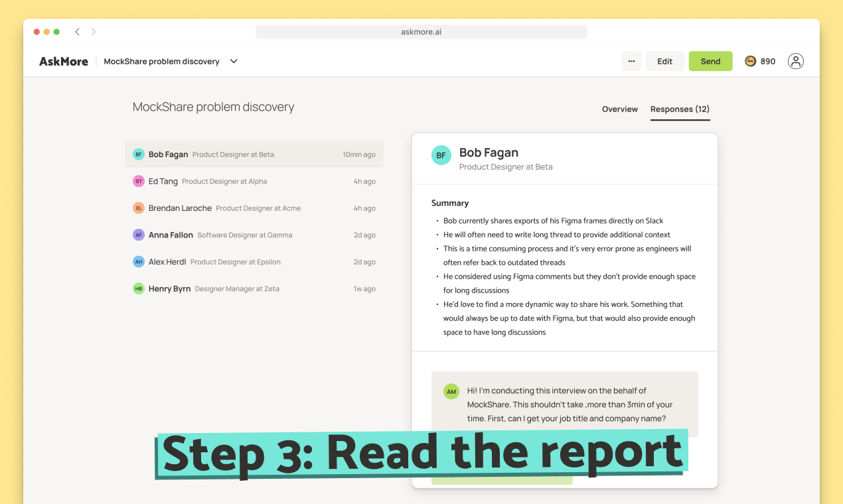The height and width of the screenshot is (504, 843).
Task: Click the macOS green maximize window button
Action: pyautogui.click(x=56, y=32)
